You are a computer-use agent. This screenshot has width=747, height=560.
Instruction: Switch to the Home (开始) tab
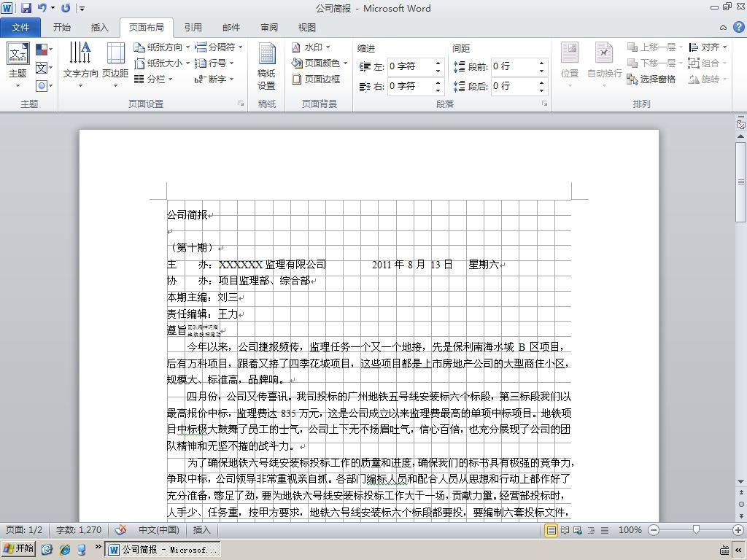(61, 28)
